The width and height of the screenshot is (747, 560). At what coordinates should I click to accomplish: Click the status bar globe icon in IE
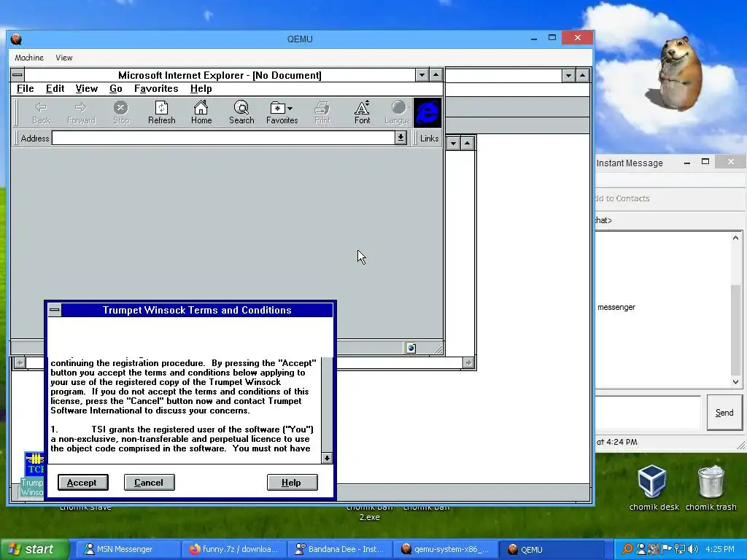(x=411, y=348)
